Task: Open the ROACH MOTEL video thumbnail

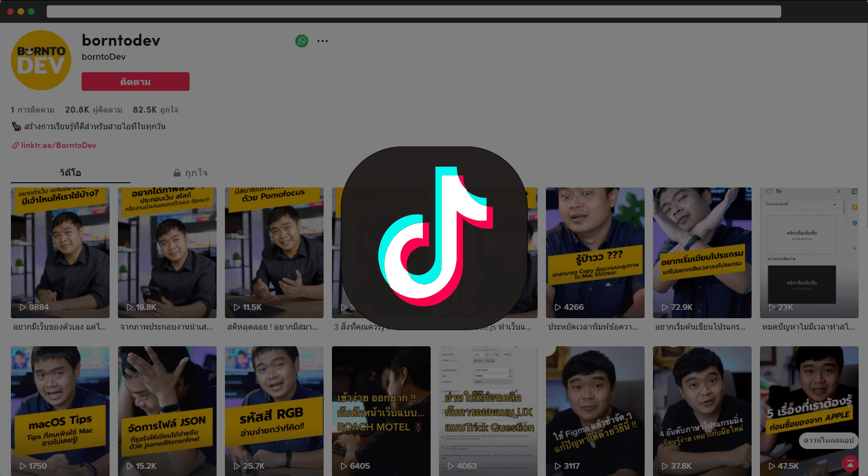Action: click(x=381, y=411)
